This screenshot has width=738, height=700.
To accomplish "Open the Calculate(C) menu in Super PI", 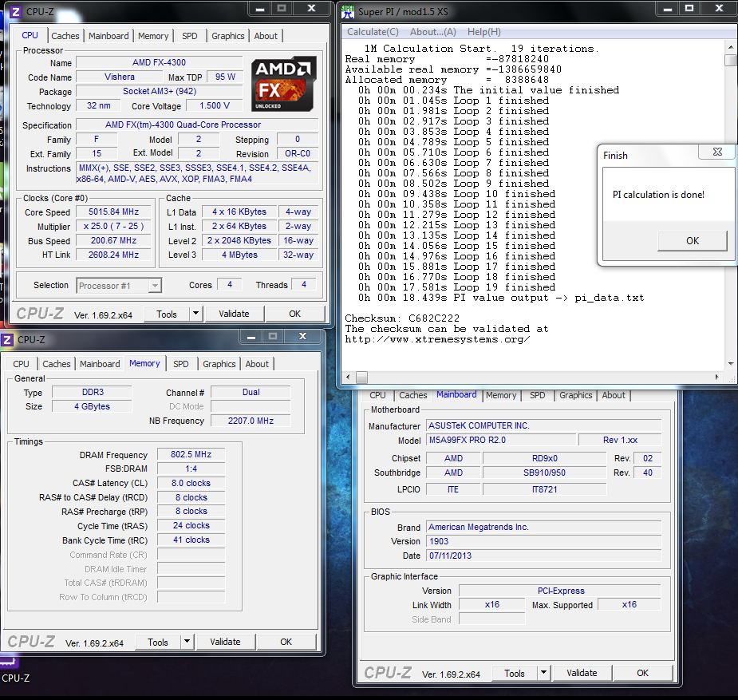I will click(x=373, y=32).
